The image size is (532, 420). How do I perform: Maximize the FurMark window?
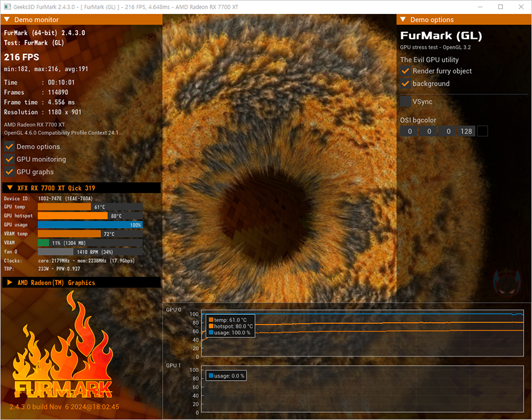click(501, 7)
